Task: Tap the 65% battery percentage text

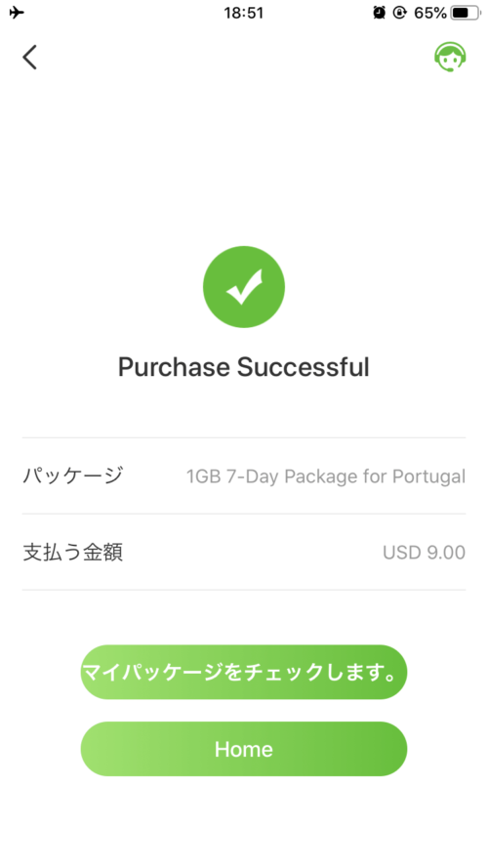Action: [x=429, y=12]
